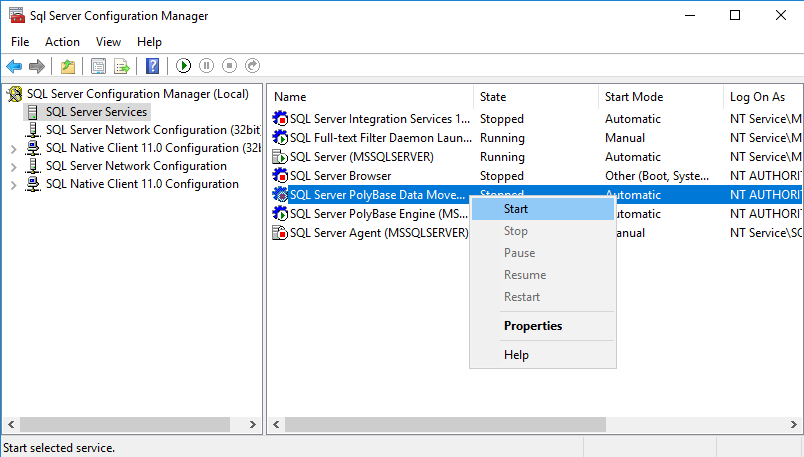Click the Stopped state of SQL Server Browser
This screenshot has width=804, height=457.
(x=501, y=175)
